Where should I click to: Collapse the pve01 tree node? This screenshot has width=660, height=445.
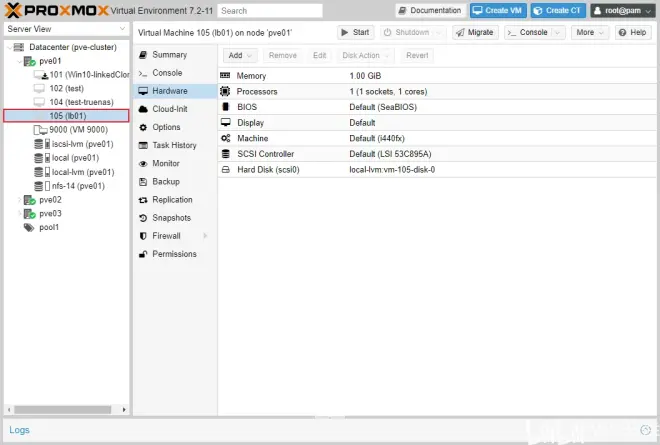[x=19, y=61]
